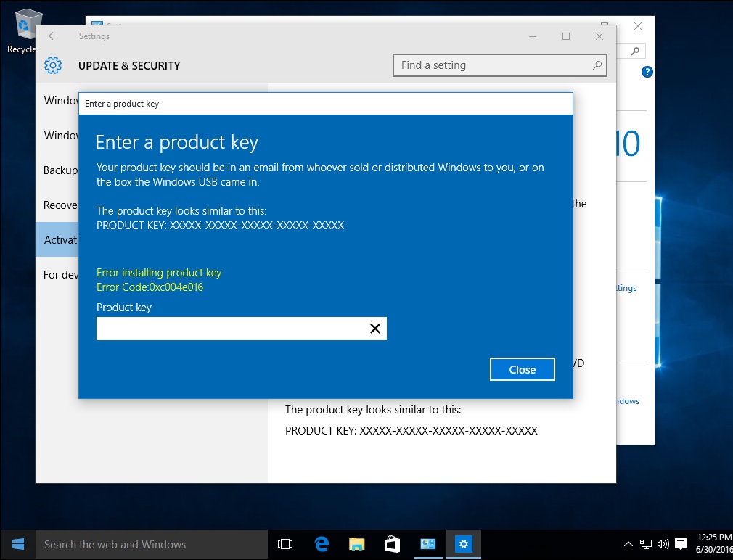Launch Microsoft Edge from the taskbar
The width and height of the screenshot is (733, 560).
[322, 545]
